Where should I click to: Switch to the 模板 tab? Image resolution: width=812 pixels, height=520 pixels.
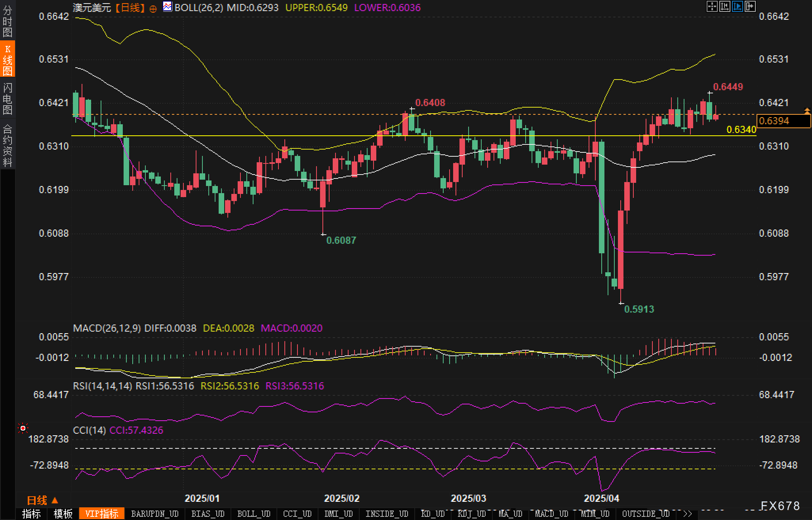click(x=63, y=514)
